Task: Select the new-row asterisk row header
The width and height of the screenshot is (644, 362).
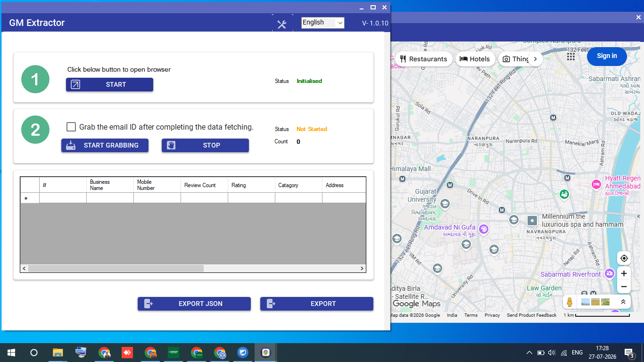Action: click(x=30, y=198)
